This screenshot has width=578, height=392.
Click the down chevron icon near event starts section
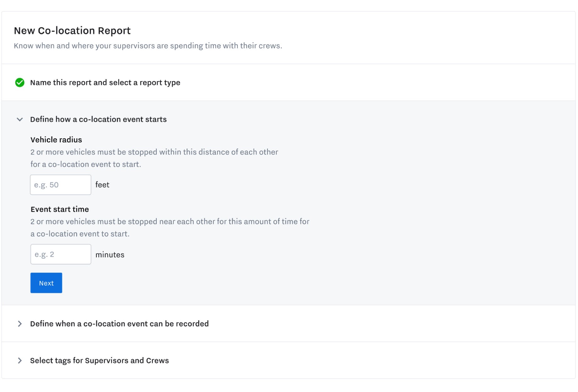click(x=20, y=119)
